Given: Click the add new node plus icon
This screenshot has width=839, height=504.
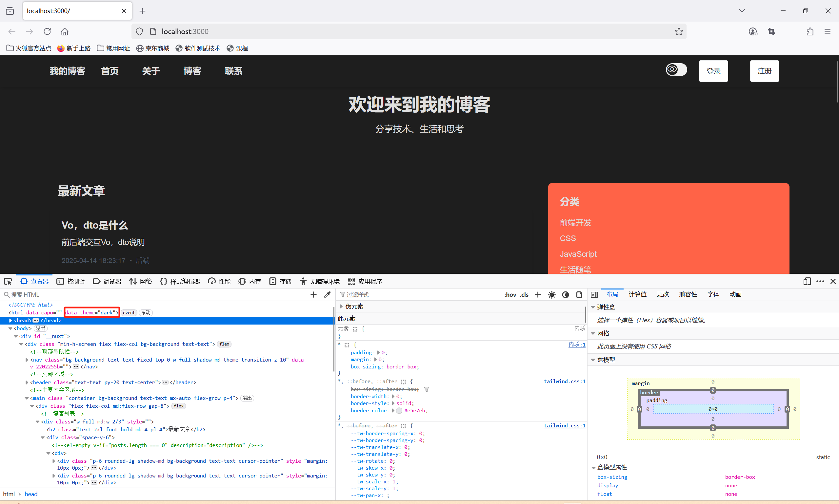Looking at the screenshot, I should tap(313, 294).
